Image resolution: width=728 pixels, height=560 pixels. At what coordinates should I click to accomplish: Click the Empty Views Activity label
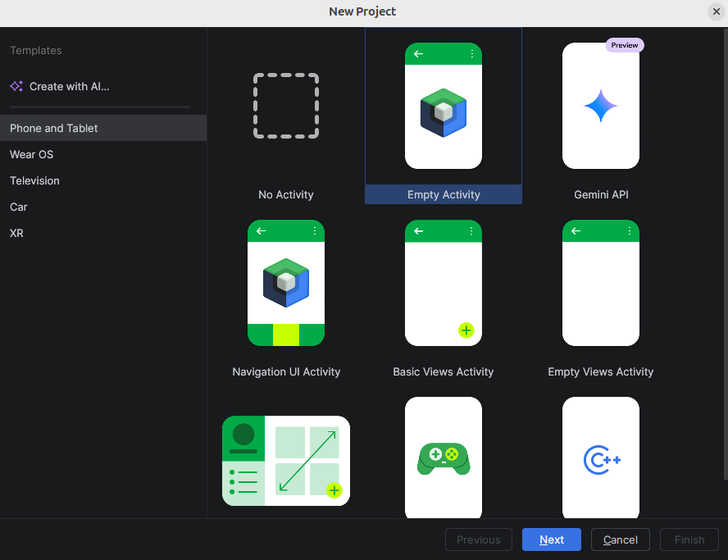pyautogui.click(x=601, y=371)
